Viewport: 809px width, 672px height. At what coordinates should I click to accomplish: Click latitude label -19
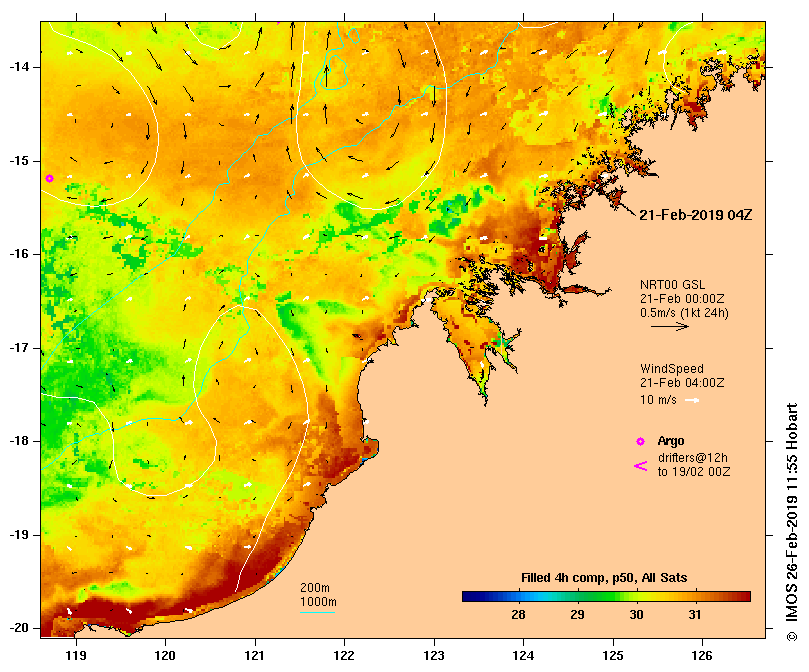19,535
